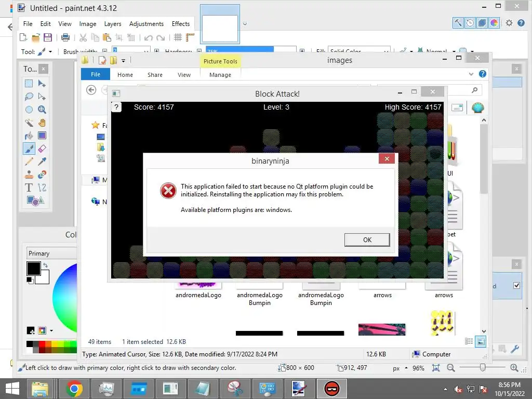Image resolution: width=532 pixels, height=399 pixels.
Task: Open the units px dropdown in status bar
Action: click(406, 368)
